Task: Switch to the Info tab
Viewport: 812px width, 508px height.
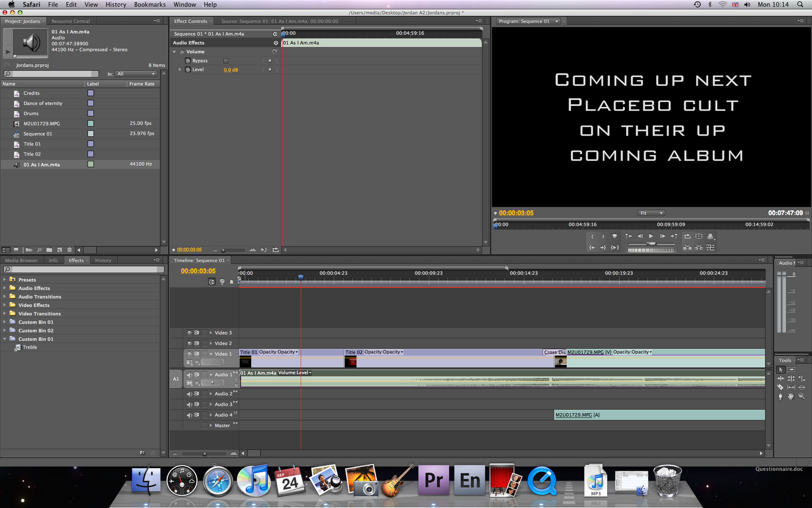Action: (53, 261)
